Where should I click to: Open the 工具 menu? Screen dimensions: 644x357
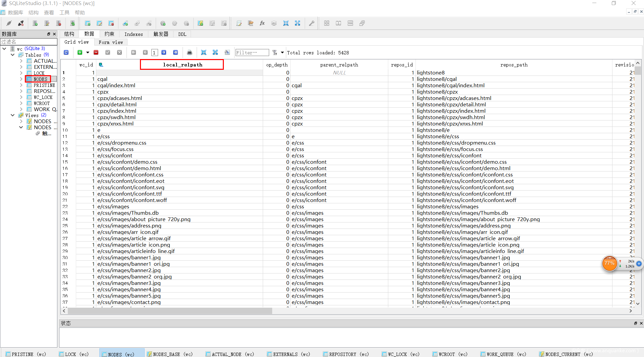[x=64, y=12]
